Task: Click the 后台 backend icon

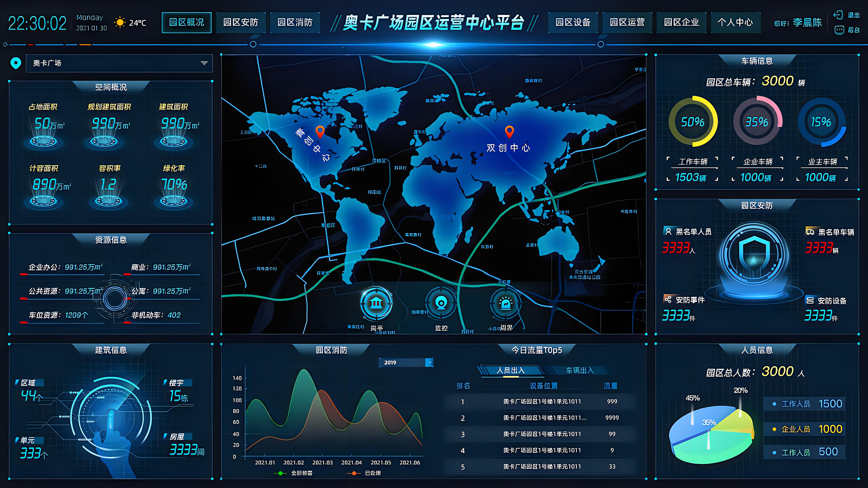Action: [839, 30]
